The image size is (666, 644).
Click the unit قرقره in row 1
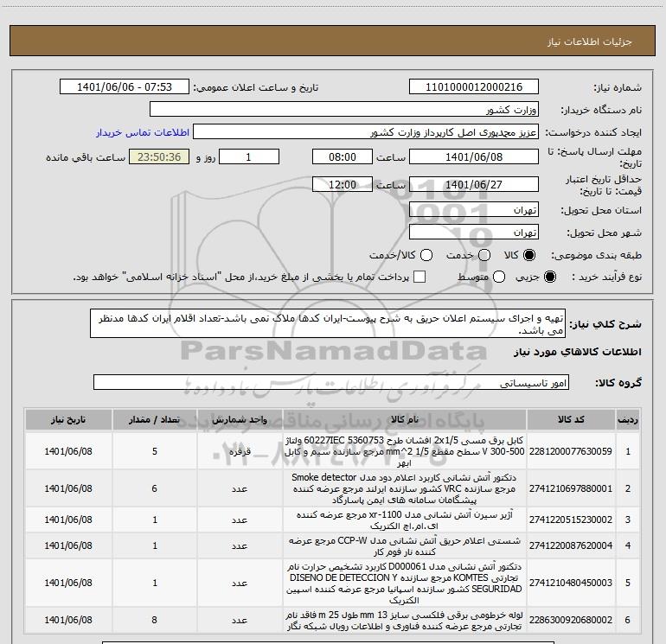point(240,451)
